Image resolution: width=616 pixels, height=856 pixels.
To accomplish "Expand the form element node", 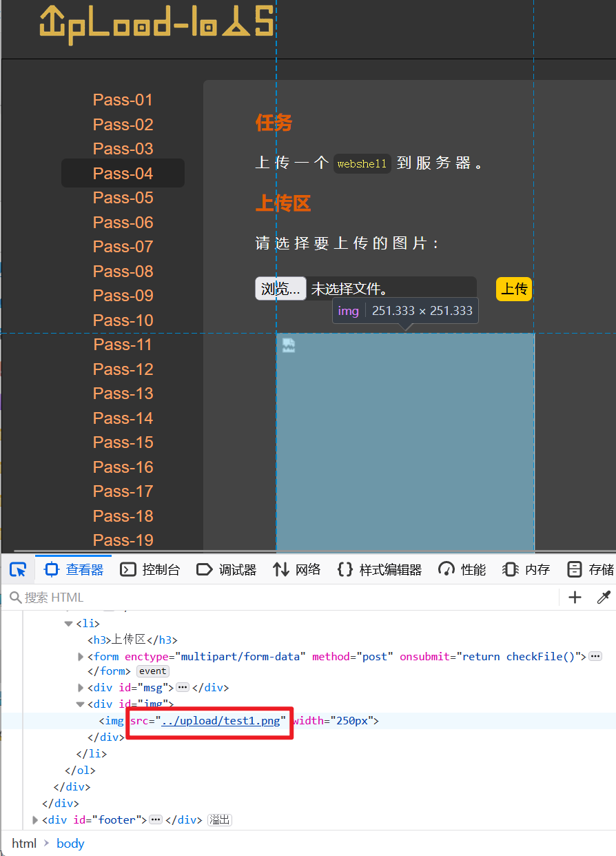I will click(81, 657).
